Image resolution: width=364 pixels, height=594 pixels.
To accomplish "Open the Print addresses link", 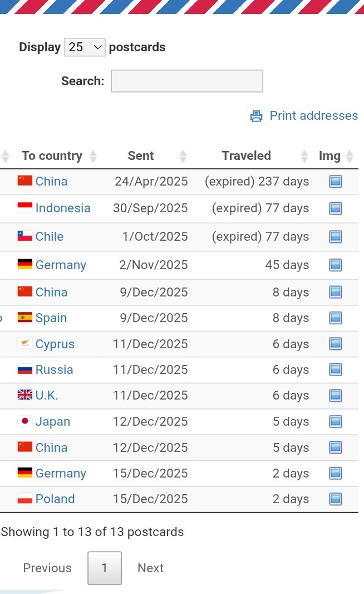I will point(313,116).
